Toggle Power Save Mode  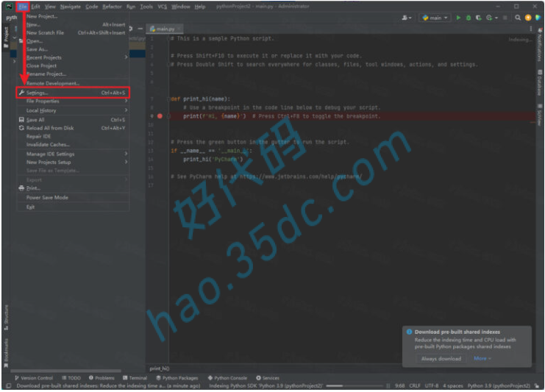tap(73, 197)
